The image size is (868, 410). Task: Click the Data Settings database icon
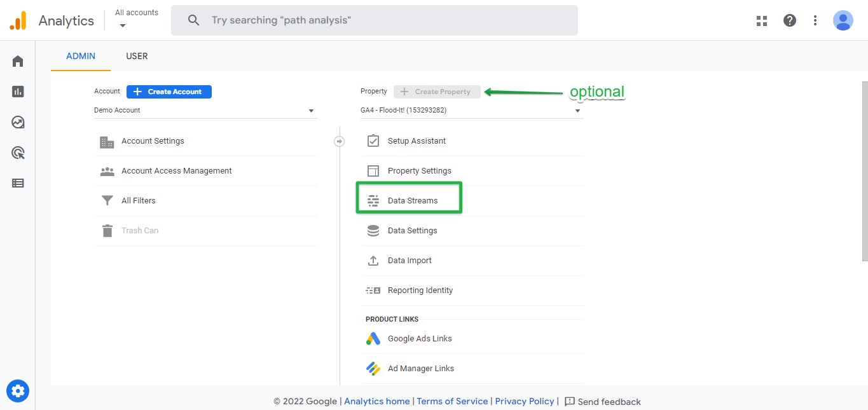coord(373,231)
